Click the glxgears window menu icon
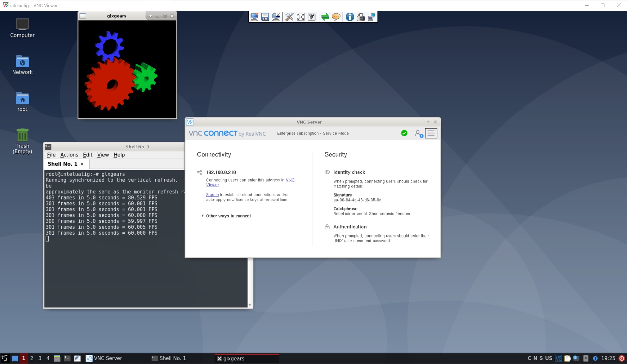Image resolution: width=627 pixels, height=364 pixels. (82, 16)
